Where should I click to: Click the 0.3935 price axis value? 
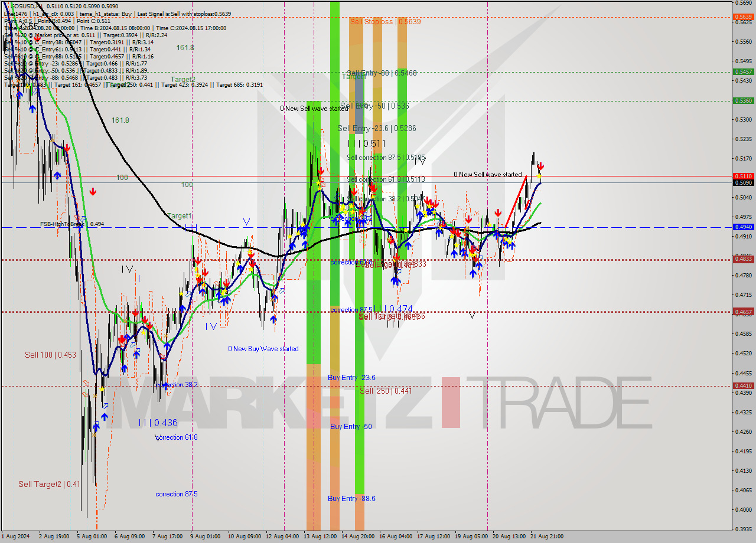point(743,529)
